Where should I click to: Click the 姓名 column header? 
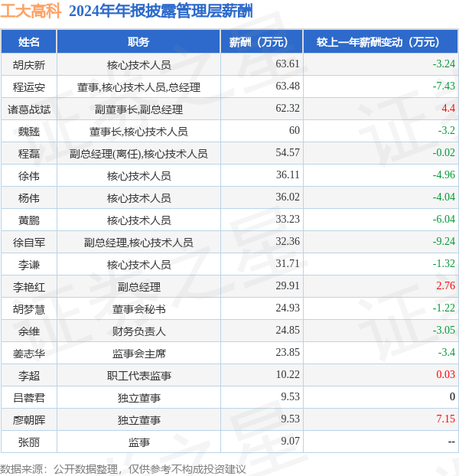pos(29,41)
